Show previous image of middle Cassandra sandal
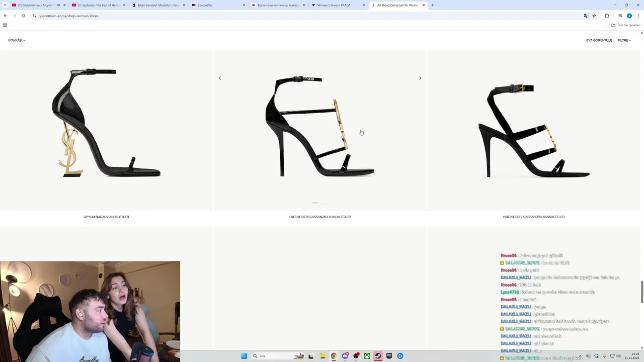This screenshot has width=644, height=362. point(220,78)
